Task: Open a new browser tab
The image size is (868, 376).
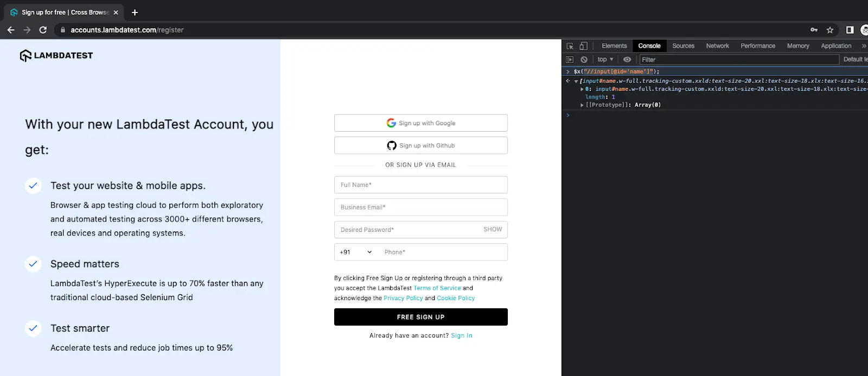Action: tap(135, 12)
